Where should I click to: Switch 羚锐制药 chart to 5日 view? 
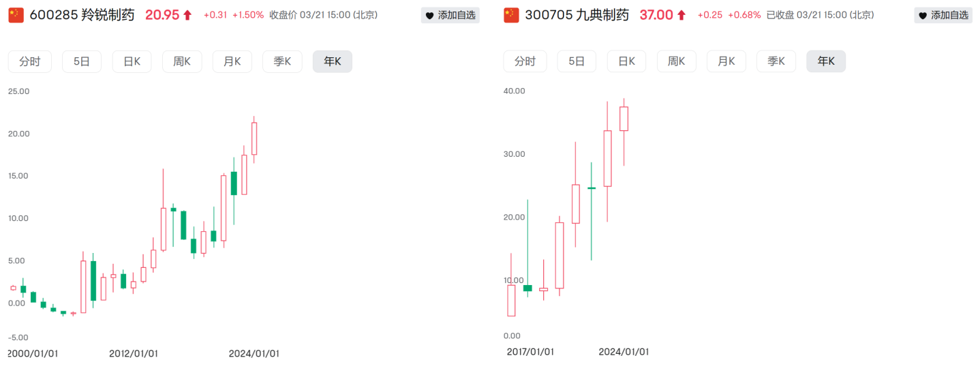click(x=82, y=61)
